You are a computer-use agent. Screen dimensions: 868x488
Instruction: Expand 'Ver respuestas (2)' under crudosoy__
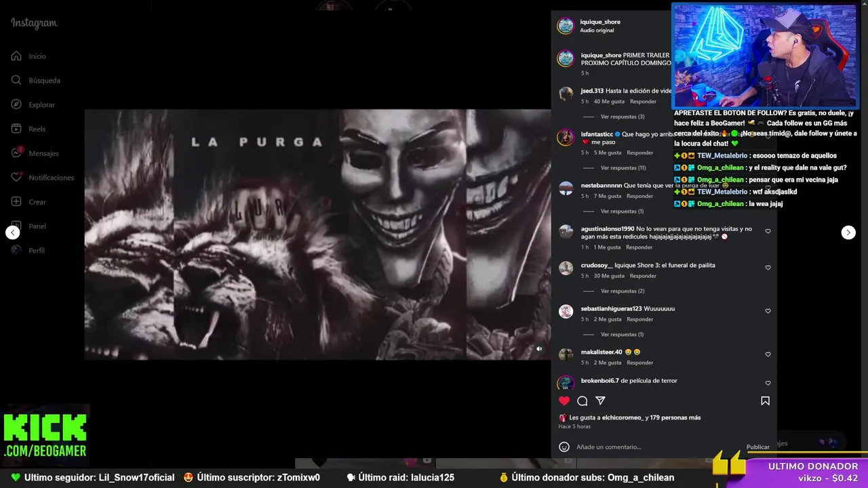pyautogui.click(x=623, y=291)
